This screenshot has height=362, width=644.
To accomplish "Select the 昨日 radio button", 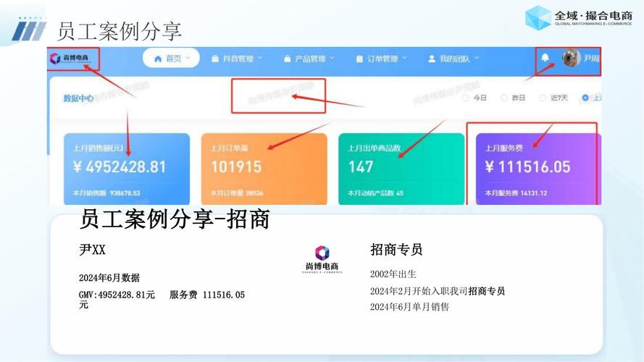I will 504,98.
